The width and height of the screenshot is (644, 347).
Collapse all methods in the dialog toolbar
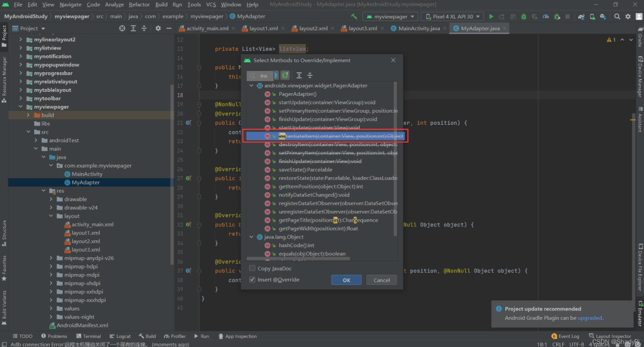pyautogui.click(x=310, y=76)
